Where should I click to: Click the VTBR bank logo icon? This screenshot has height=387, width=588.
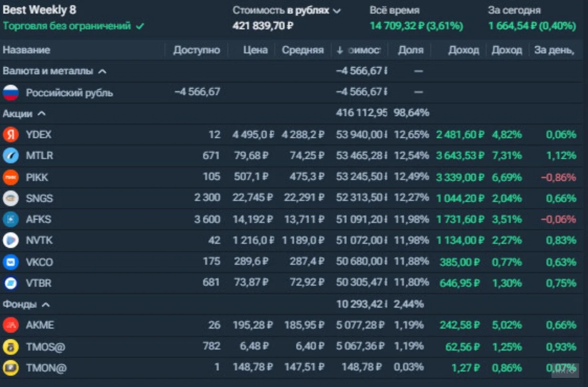point(10,283)
